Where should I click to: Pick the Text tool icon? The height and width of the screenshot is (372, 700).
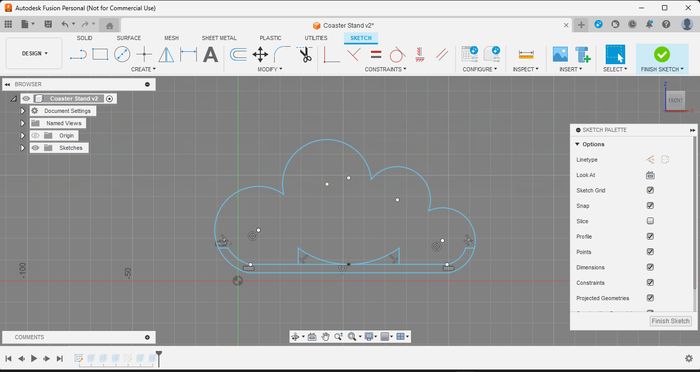click(x=210, y=54)
